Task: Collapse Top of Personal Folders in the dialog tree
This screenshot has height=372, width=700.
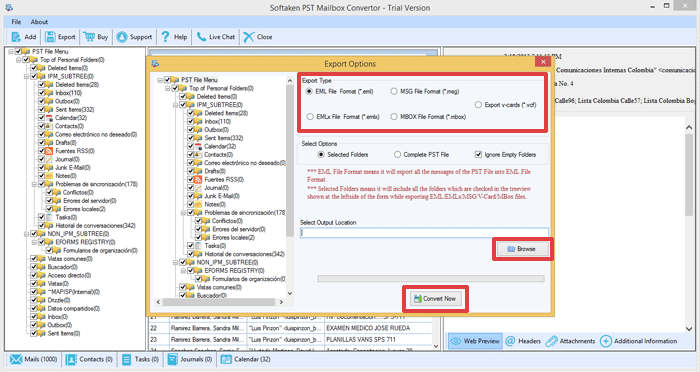Action: (x=168, y=88)
